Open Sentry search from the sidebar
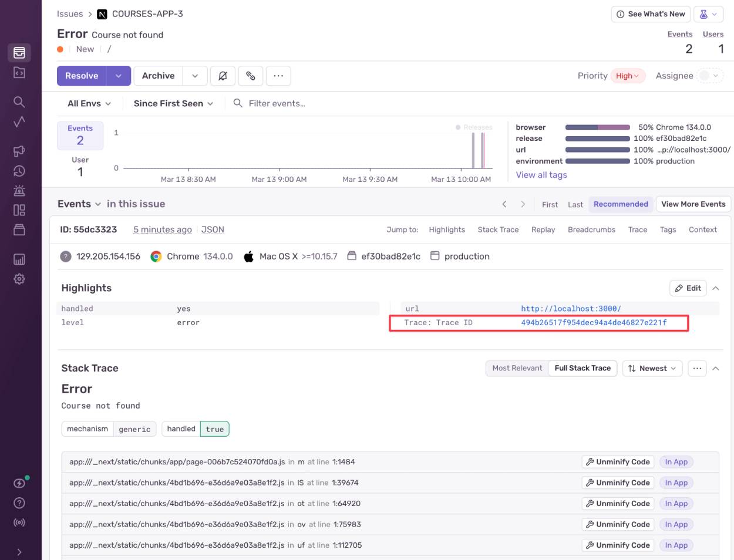The height and width of the screenshot is (560, 734). 19,102
